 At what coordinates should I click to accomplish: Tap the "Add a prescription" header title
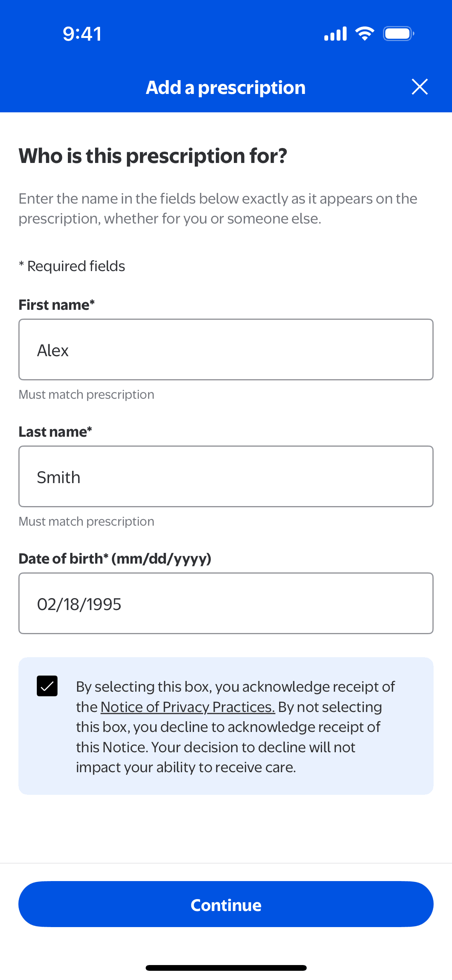(225, 87)
